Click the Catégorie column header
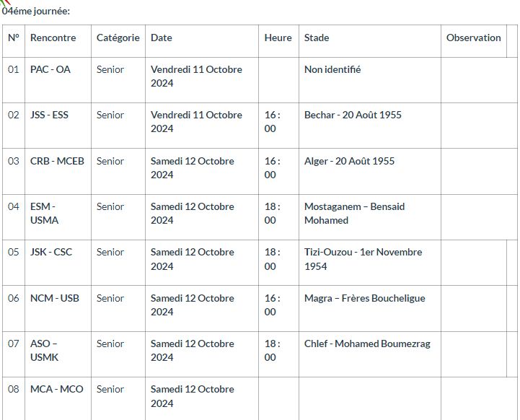The width and height of the screenshot is (520, 420). (x=118, y=38)
